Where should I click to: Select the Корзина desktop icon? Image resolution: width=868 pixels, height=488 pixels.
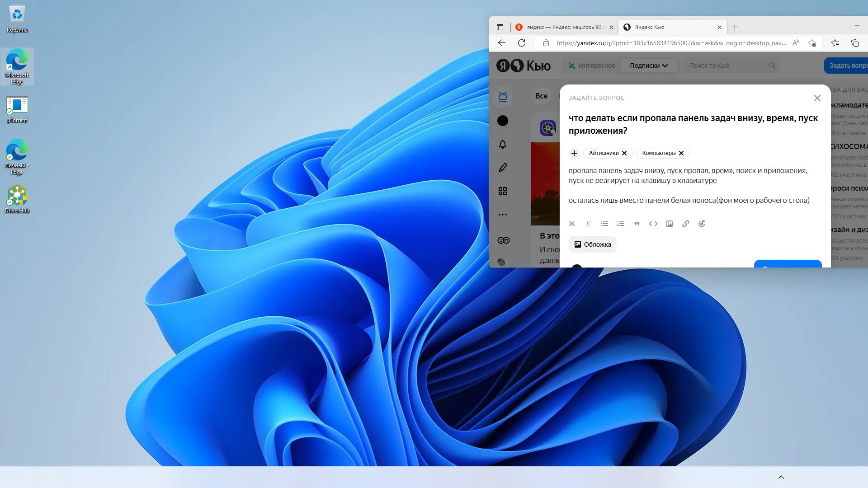tap(17, 19)
